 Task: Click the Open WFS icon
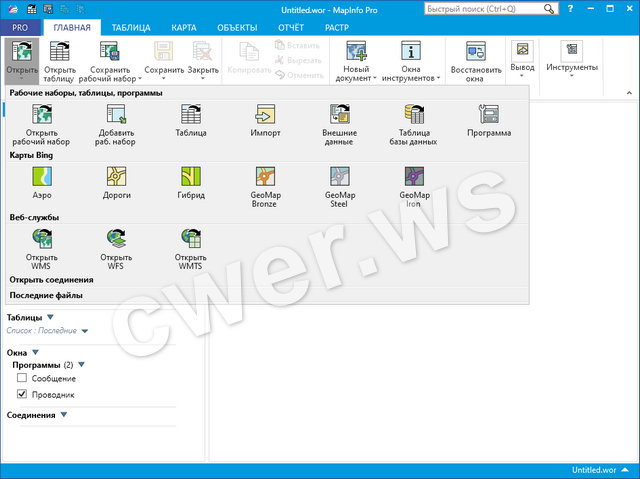pos(117,245)
